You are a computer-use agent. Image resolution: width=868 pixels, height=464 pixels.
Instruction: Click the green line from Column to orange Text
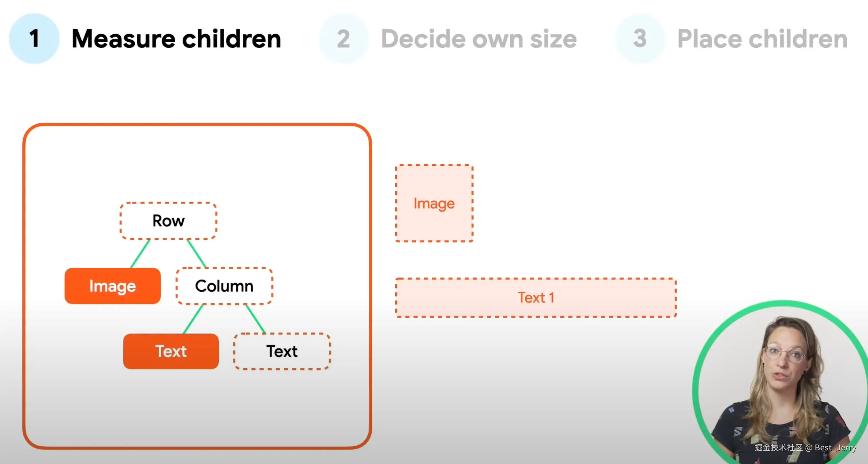click(x=193, y=319)
